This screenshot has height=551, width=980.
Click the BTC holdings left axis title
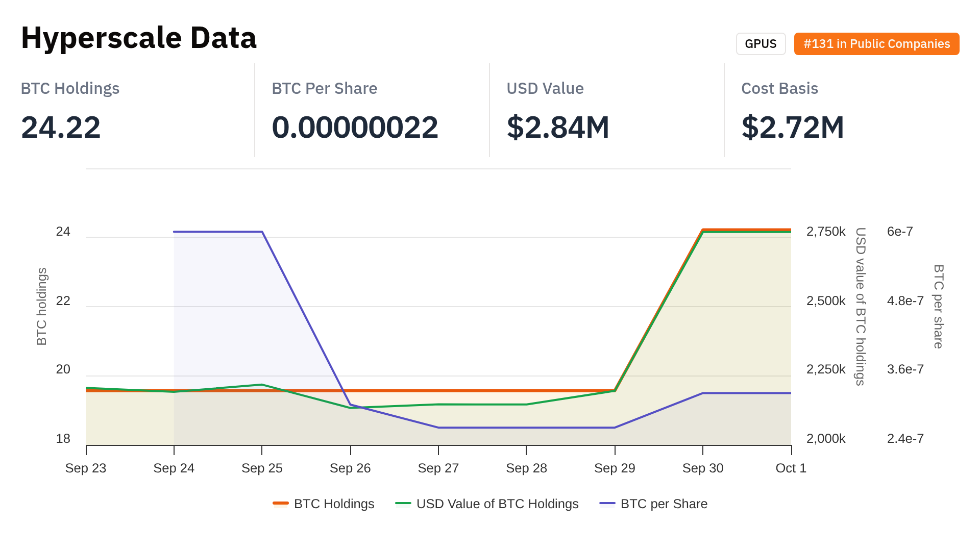(x=42, y=306)
